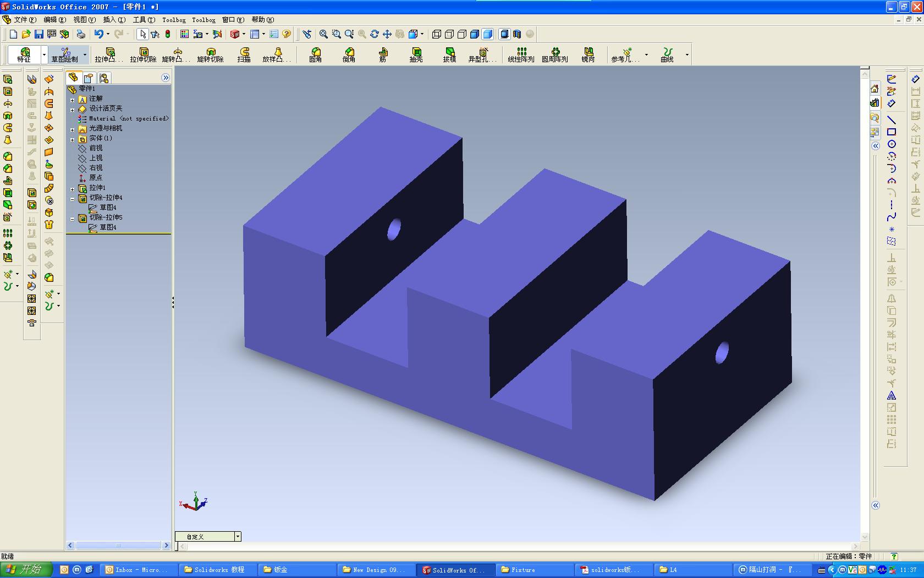Viewport: 924px width, 578px height.
Task: Select the Line sketch tool in right toolbar
Action: (892, 120)
